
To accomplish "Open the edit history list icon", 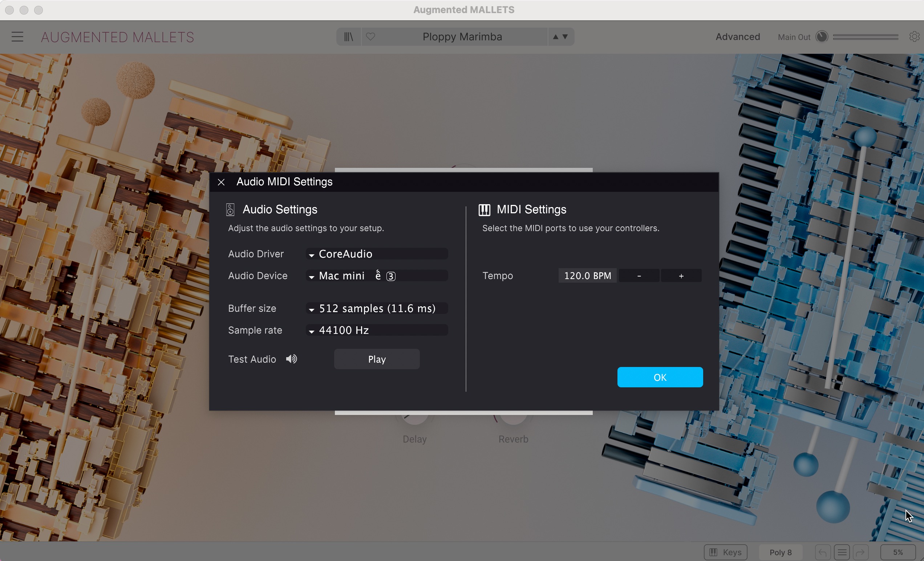I will [842, 552].
